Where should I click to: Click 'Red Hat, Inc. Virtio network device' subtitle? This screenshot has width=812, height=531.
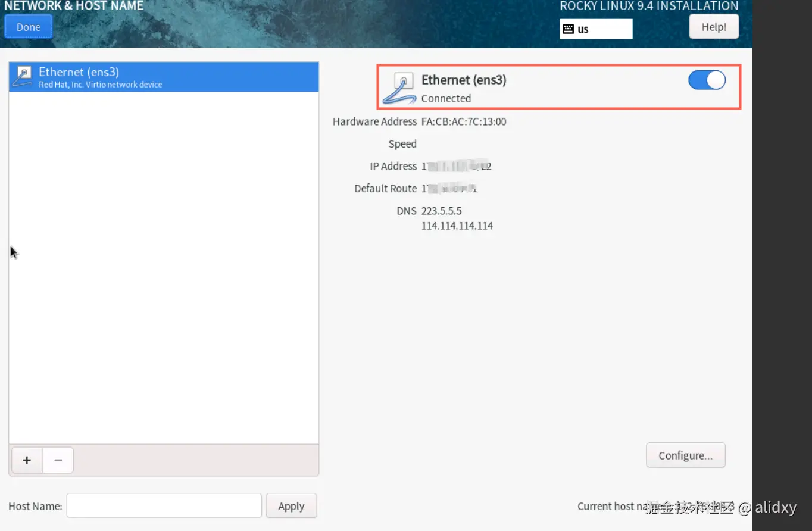pyautogui.click(x=101, y=85)
